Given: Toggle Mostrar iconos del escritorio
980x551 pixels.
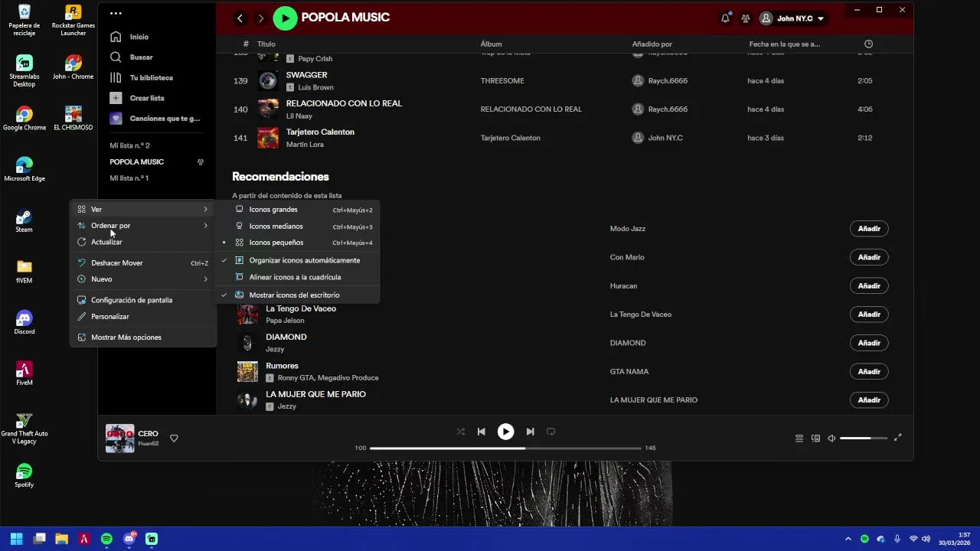Looking at the screenshot, I should [298, 295].
